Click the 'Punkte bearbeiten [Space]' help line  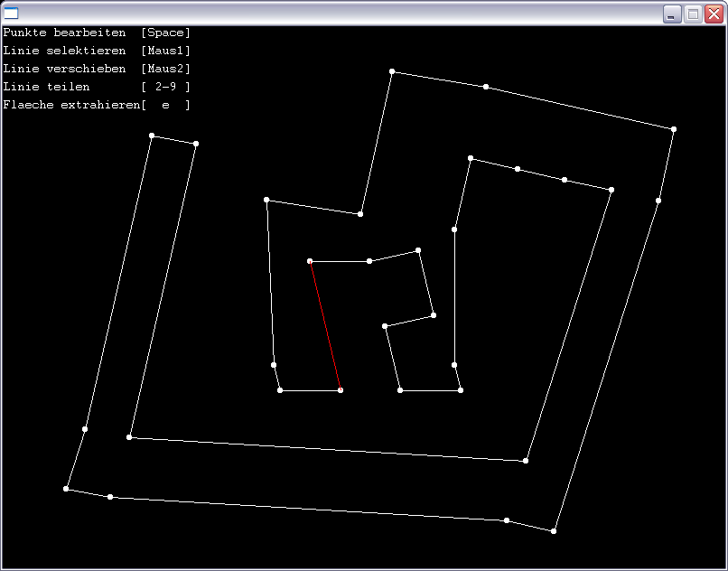(x=97, y=33)
